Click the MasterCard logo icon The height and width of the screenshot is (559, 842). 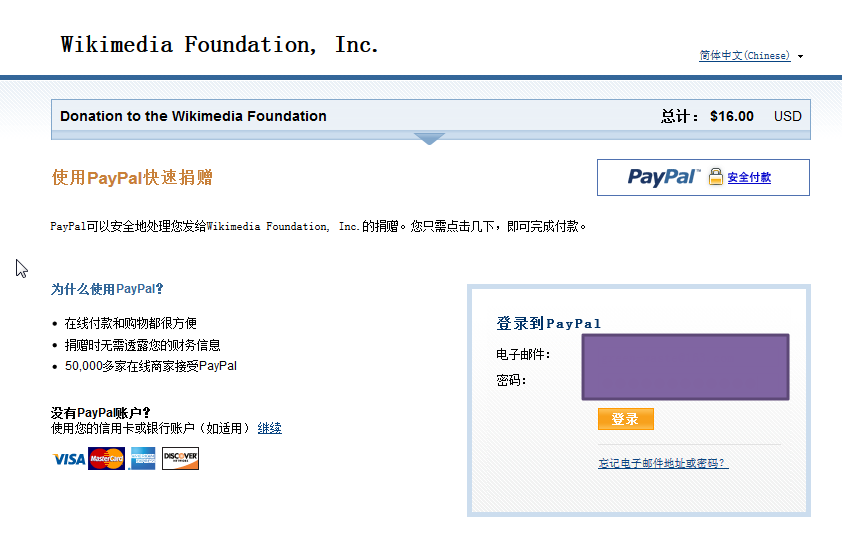coord(106,459)
